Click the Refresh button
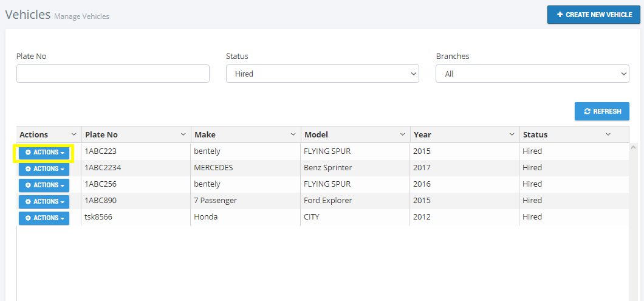 [x=601, y=111]
